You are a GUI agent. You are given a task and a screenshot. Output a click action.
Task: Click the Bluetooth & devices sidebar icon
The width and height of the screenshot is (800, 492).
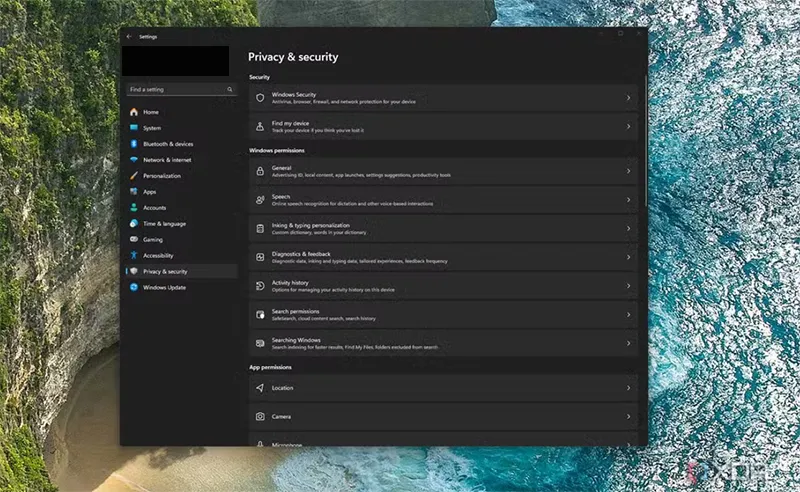click(x=133, y=144)
